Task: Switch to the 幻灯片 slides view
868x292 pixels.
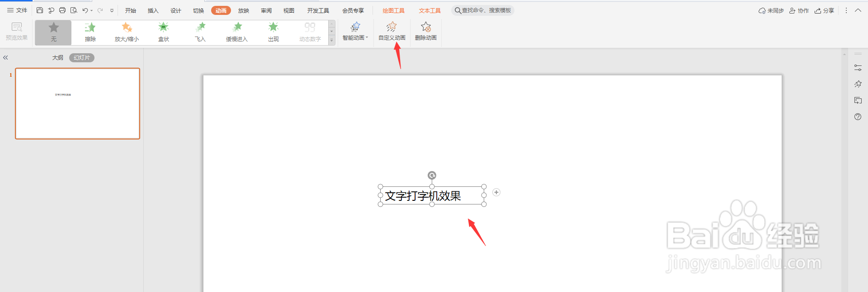Action: click(82, 58)
